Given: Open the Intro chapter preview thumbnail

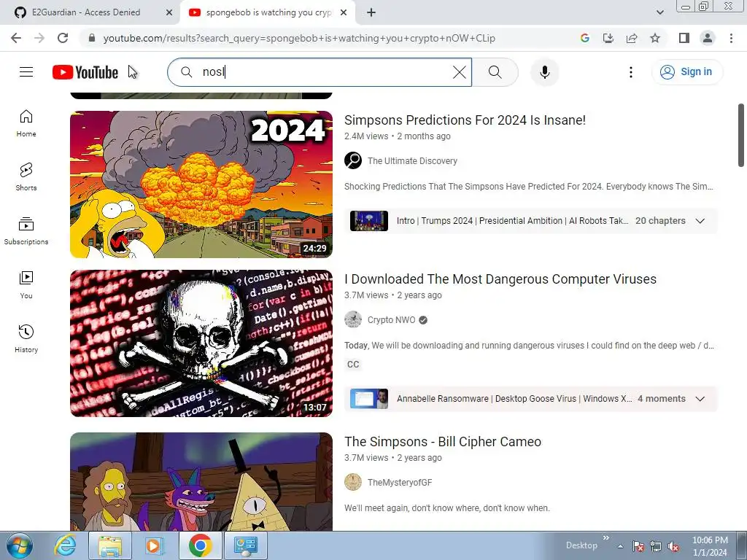Looking at the screenshot, I should tap(368, 221).
